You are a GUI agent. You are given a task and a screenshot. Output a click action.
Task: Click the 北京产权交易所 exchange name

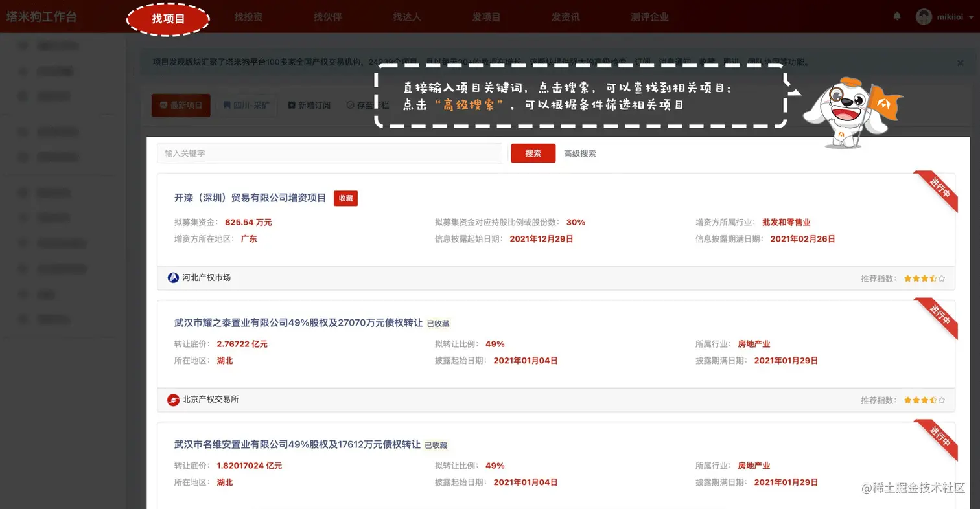(x=211, y=400)
